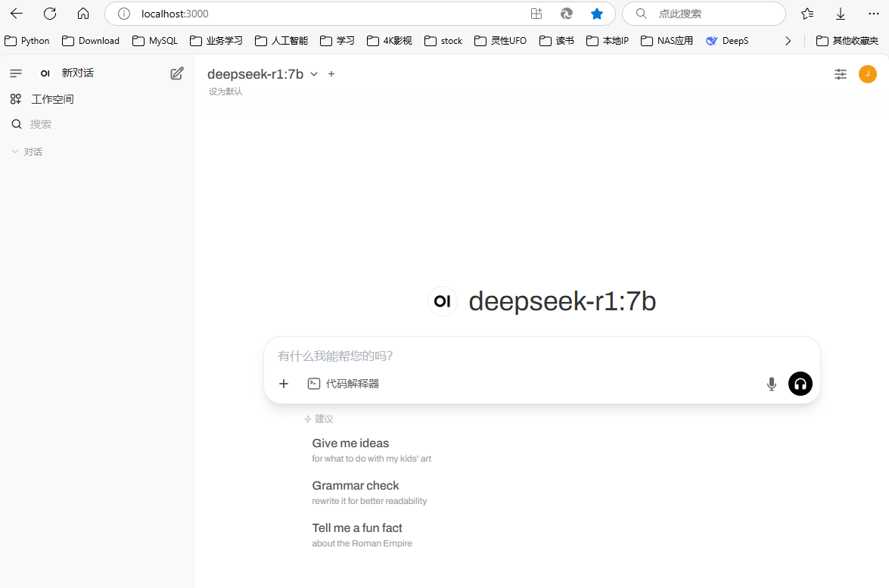Open the browser downloads icon
The image size is (889, 588).
[841, 14]
